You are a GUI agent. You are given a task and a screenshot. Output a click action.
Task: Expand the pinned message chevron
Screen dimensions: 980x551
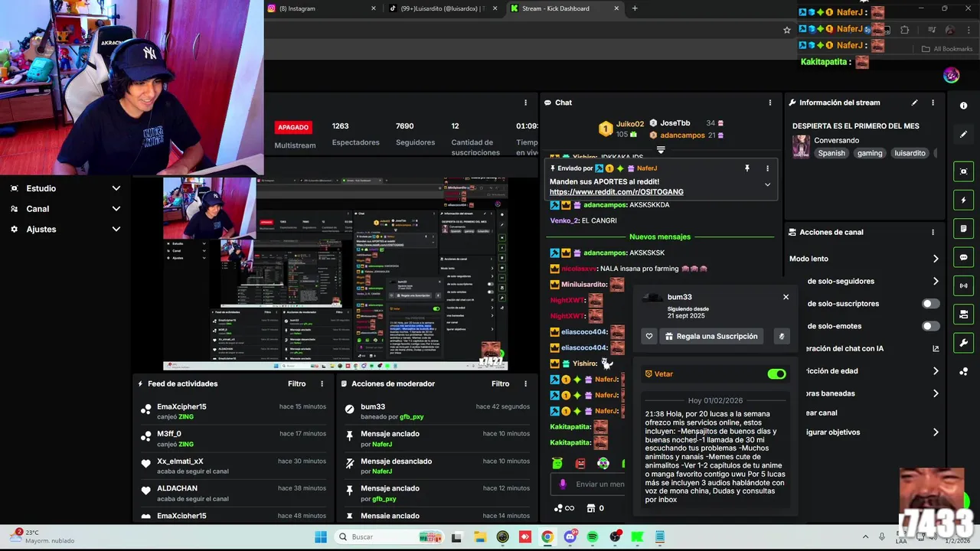[x=767, y=184]
